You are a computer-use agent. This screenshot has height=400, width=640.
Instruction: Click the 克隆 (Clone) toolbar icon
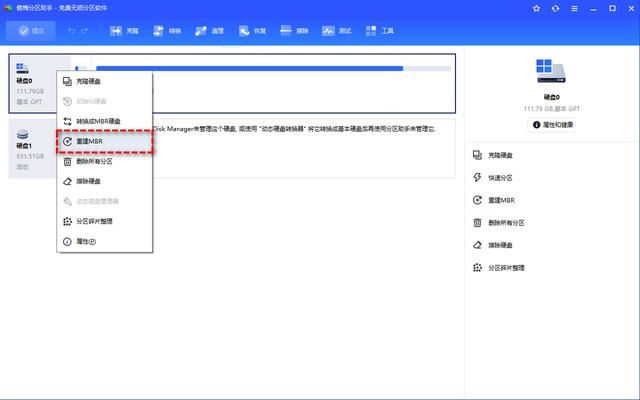124,31
